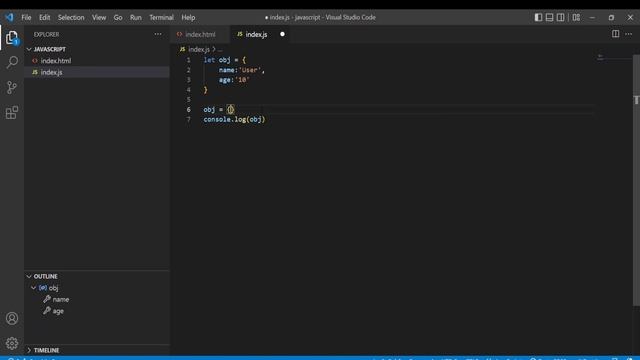Toggle primary side bar layout icon

(x=538, y=17)
